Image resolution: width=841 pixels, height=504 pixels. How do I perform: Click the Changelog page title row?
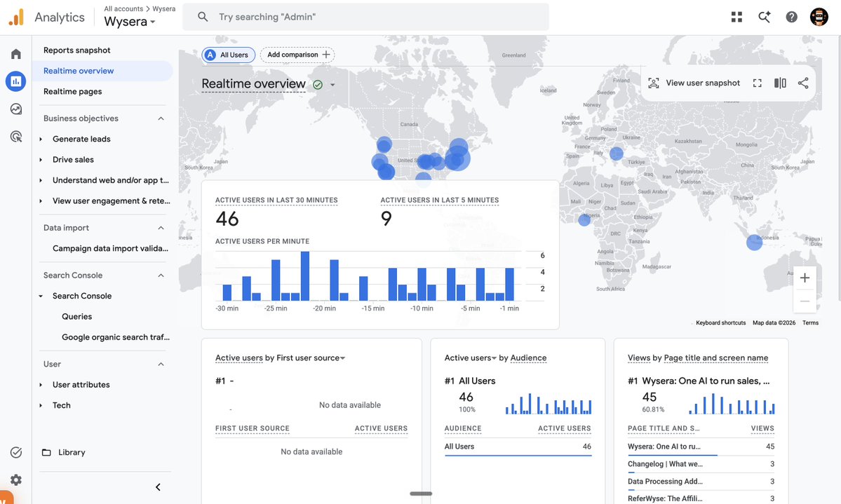(x=701, y=464)
